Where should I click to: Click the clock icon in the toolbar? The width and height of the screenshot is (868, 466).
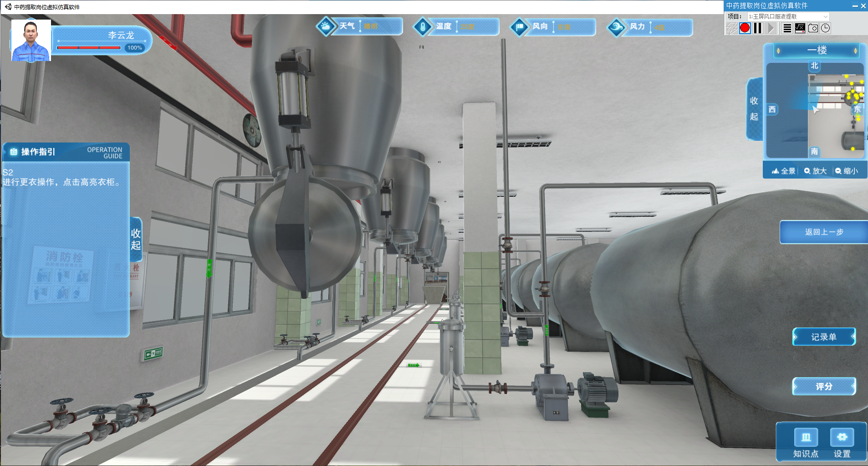pos(825,28)
